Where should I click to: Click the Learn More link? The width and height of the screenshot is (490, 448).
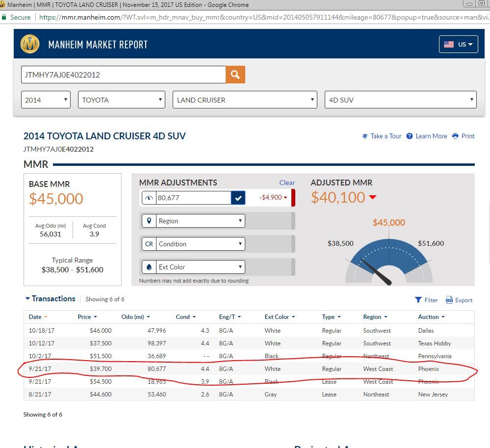pyautogui.click(x=431, y=136)
